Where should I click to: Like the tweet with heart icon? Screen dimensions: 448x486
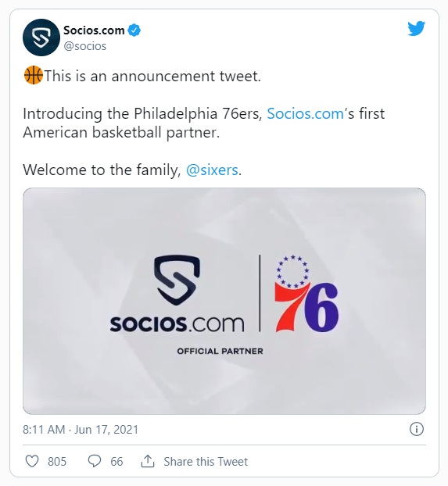[31, 461]
